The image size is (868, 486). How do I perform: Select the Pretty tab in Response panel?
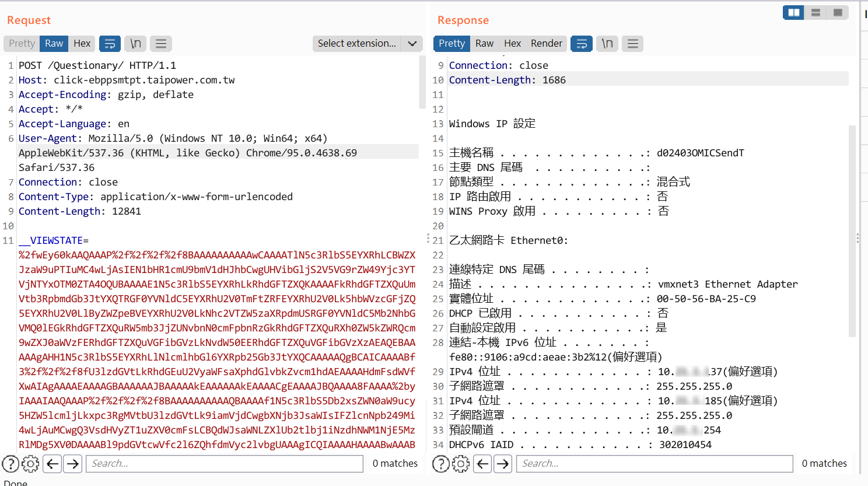(x=452, y=43)
